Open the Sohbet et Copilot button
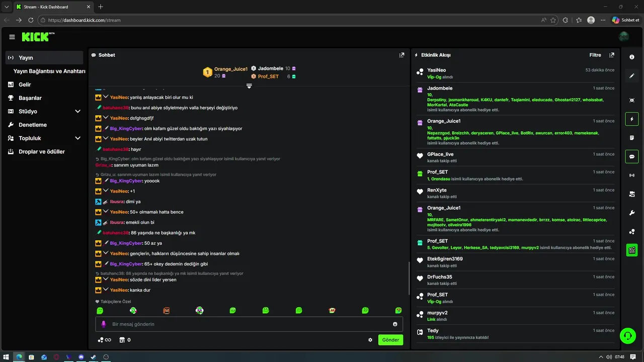644x362 pixels. [x=626, y=20]
